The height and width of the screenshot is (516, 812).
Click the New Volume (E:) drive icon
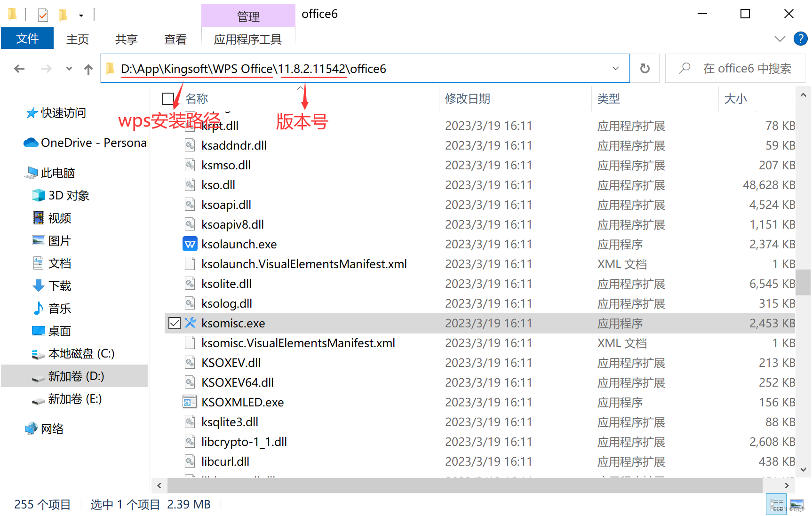click(39, 401)
